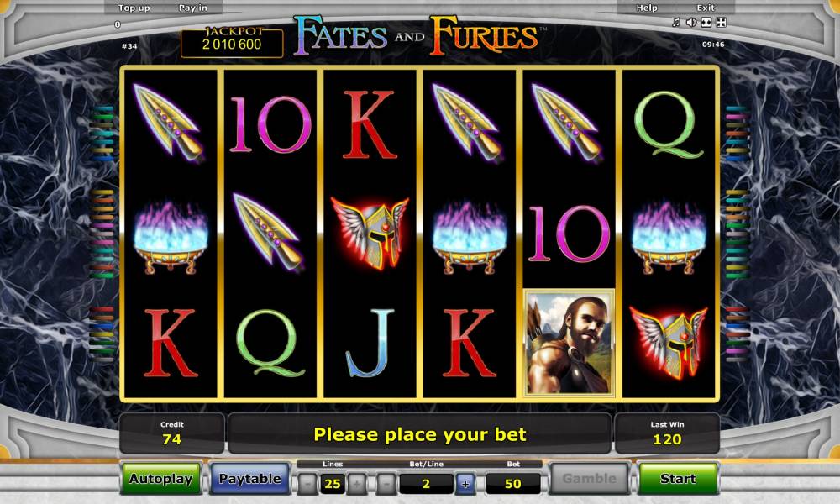Viewport: 840px width, 504px height.
Task: Open the Pay in option
Action: pyautogui.click(x=193, y=8)
